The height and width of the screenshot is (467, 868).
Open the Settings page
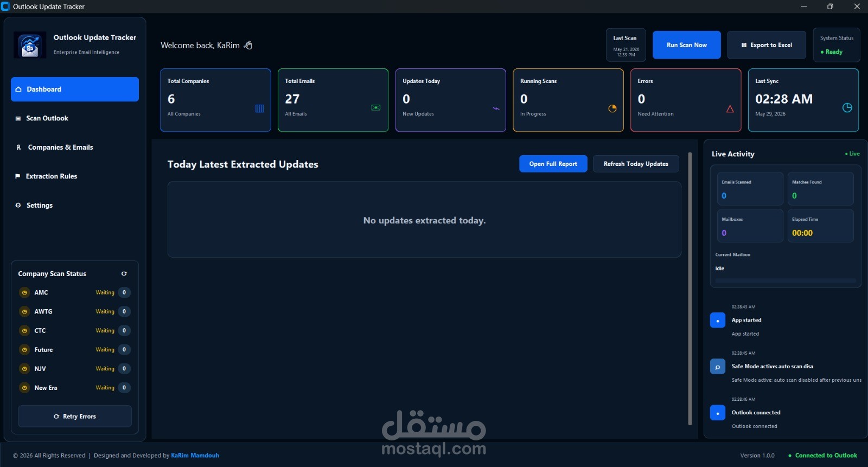[x=75, y=205]
